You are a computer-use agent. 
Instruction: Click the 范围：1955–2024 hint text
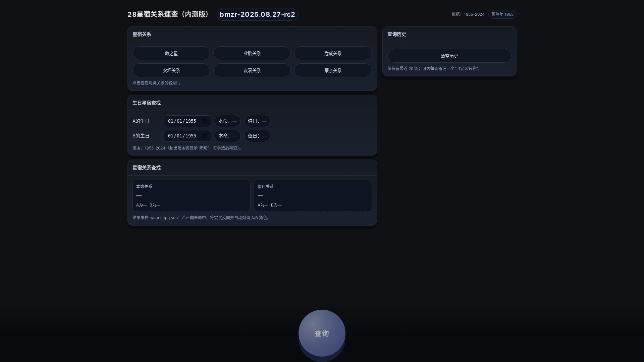pos(188,148)
